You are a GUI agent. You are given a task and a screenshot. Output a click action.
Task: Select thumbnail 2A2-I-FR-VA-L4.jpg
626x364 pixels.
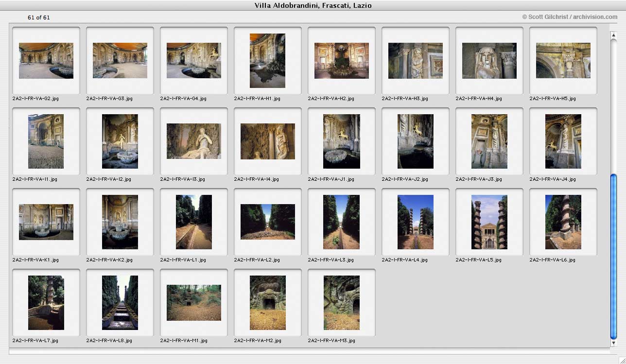pos(416,222)
